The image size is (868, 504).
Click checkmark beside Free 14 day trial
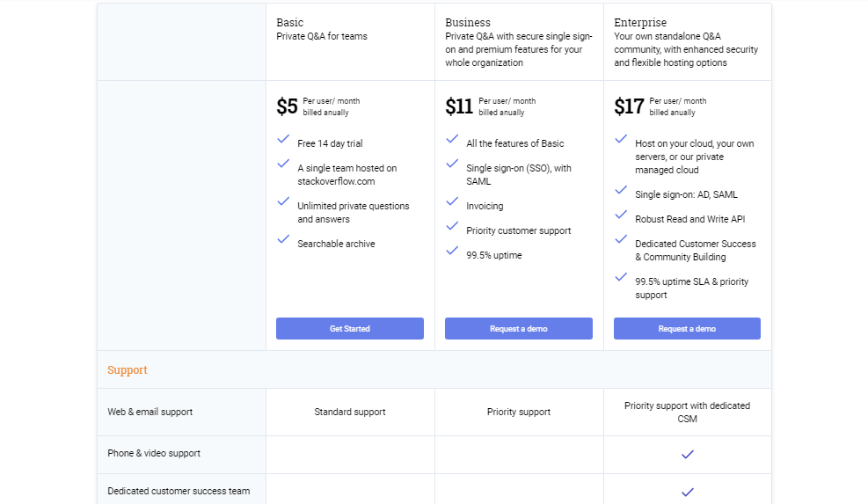click(x=283, y=139)
